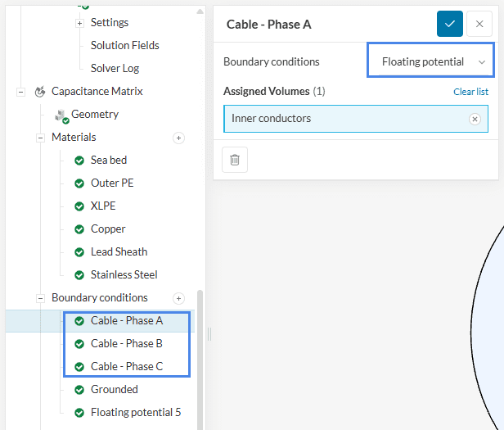Confirm settings with the blue checkmark button
504x430 pixels.
pos(450,24)
